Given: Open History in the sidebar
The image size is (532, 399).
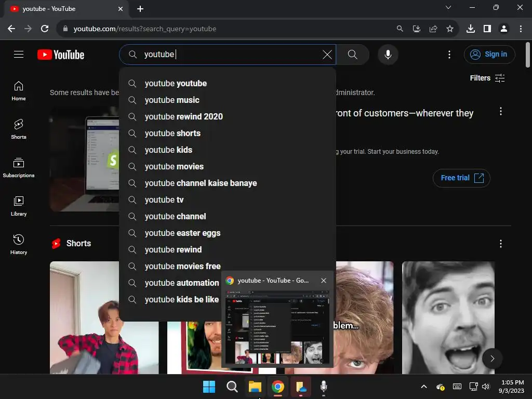Looking at the screenshot, I should [19, 245].
